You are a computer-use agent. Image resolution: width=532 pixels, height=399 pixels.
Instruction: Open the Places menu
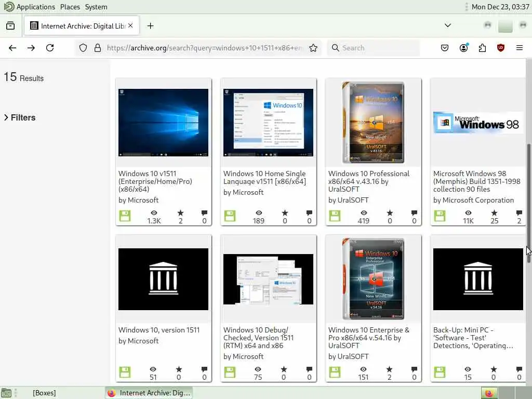coord(70,7)
